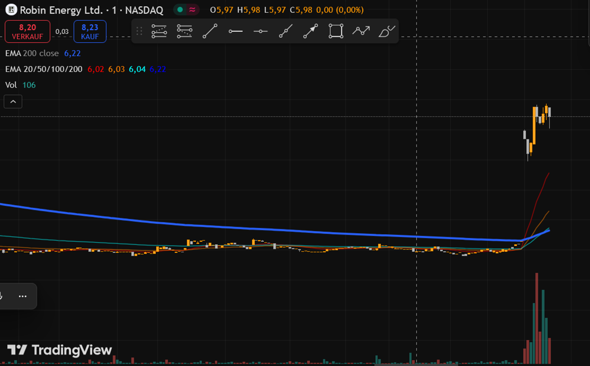Grab the drawing toolbar dotted handle
Screen dimensions: 590x366
(139, 31)
